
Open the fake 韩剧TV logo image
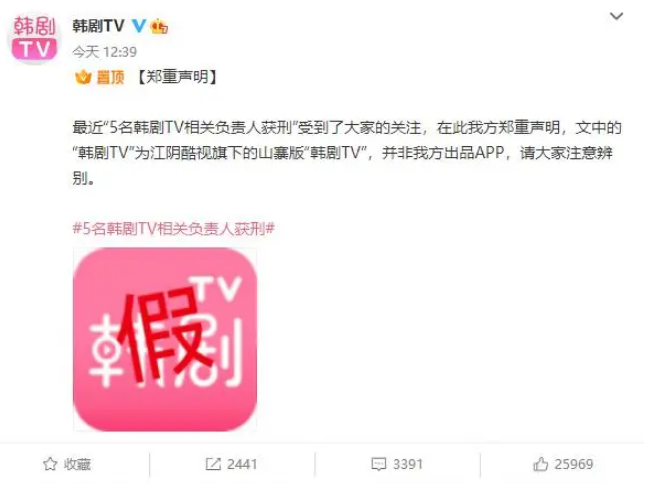click(165, 339)
